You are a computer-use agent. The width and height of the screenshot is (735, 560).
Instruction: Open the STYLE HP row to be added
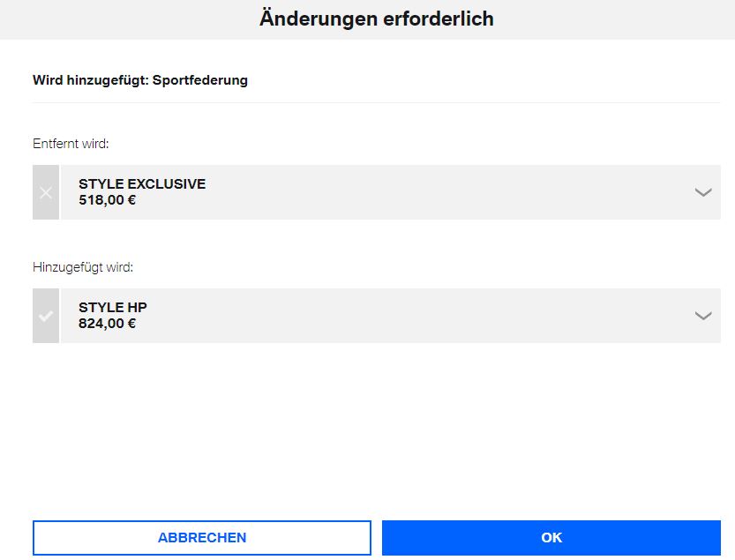[388, 316]
